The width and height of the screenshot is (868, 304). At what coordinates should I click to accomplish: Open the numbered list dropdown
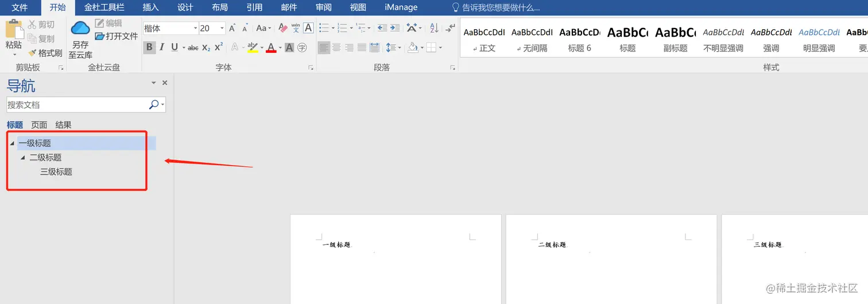[351, 28]
